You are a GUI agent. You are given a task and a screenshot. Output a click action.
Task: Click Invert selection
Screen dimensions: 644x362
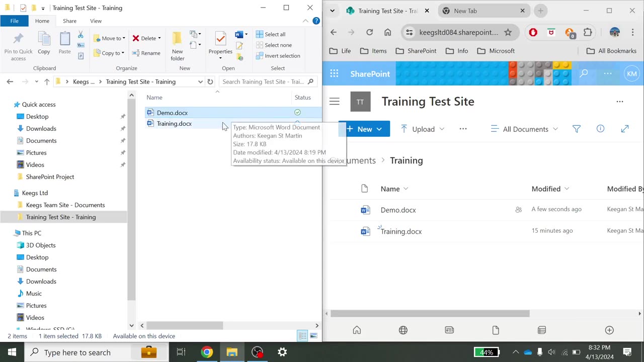[278, 56]
